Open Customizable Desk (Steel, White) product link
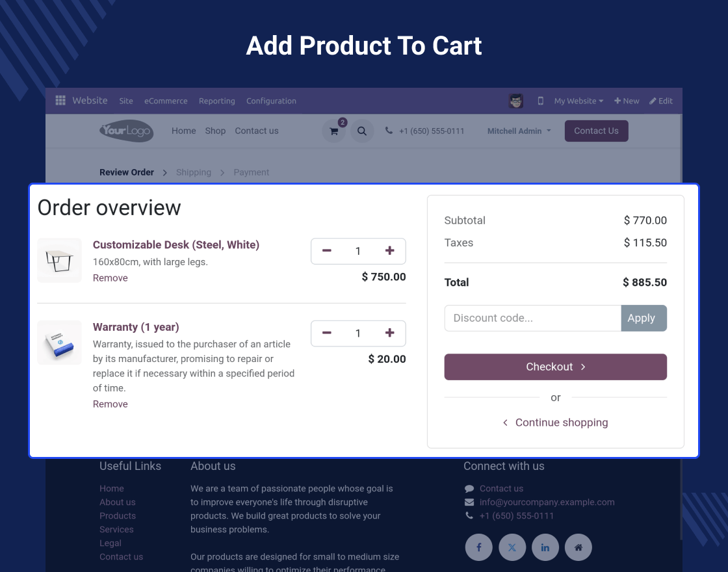Viewport: 728px width, 572px height. click(x=176, y=244)
